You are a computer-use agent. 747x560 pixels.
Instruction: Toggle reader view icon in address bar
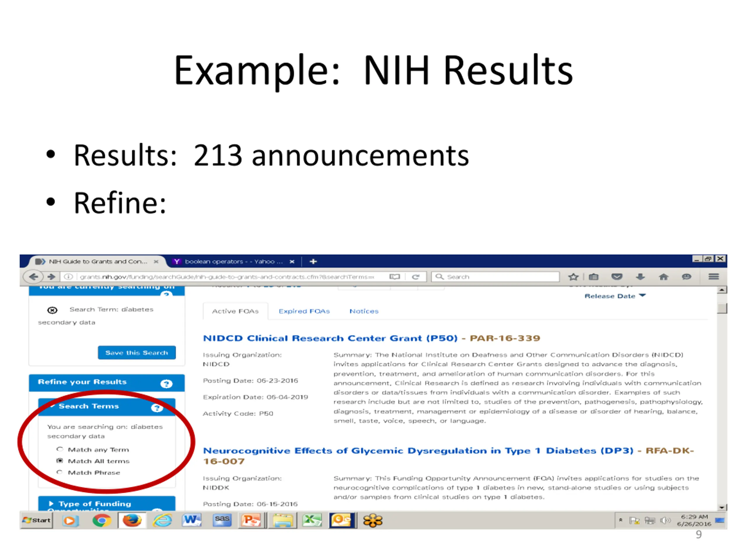395,277
